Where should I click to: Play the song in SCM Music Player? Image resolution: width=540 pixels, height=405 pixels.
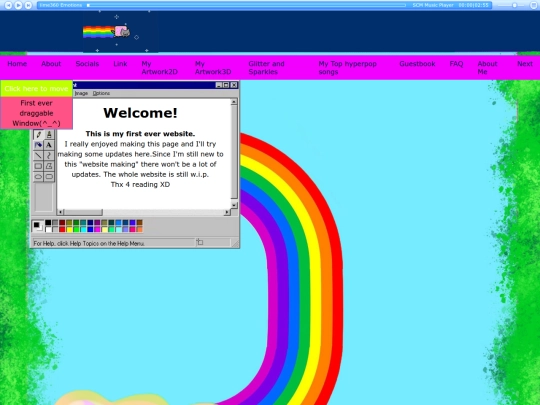(18, 5)
